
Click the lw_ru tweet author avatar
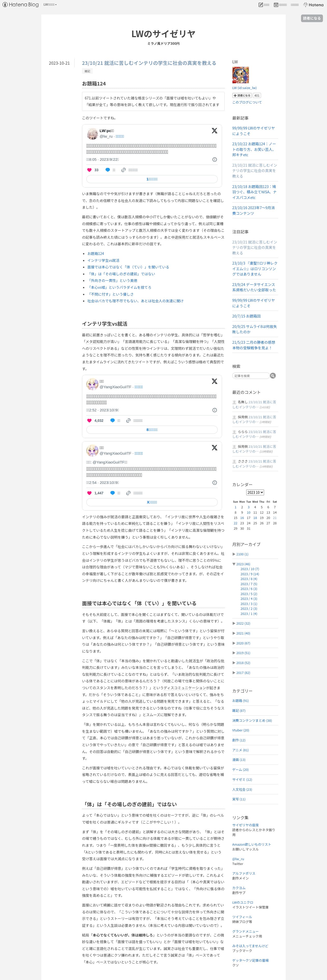[92, 134]
